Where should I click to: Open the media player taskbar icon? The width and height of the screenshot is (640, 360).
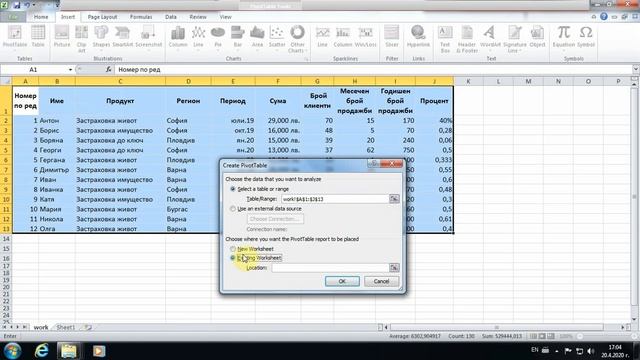point(98,351)
